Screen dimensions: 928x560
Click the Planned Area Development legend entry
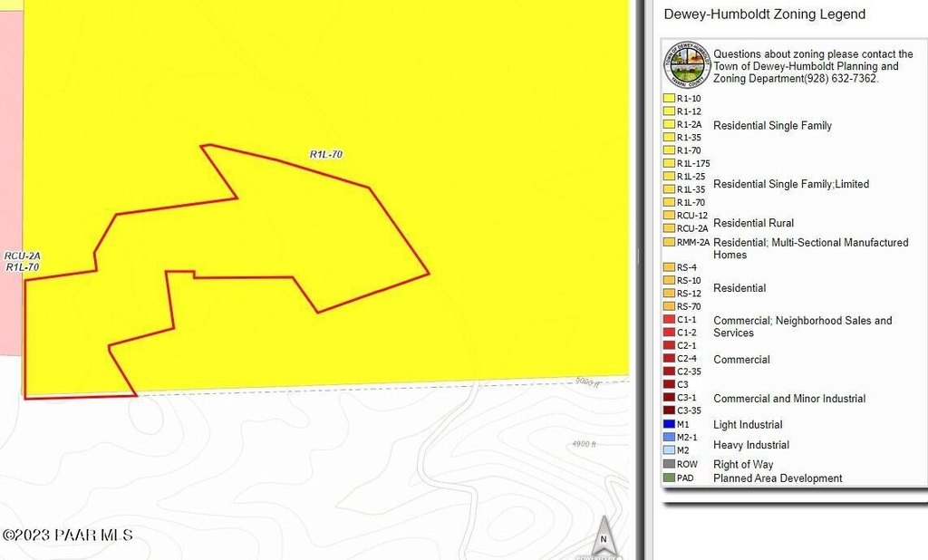(x=778, y=478)
